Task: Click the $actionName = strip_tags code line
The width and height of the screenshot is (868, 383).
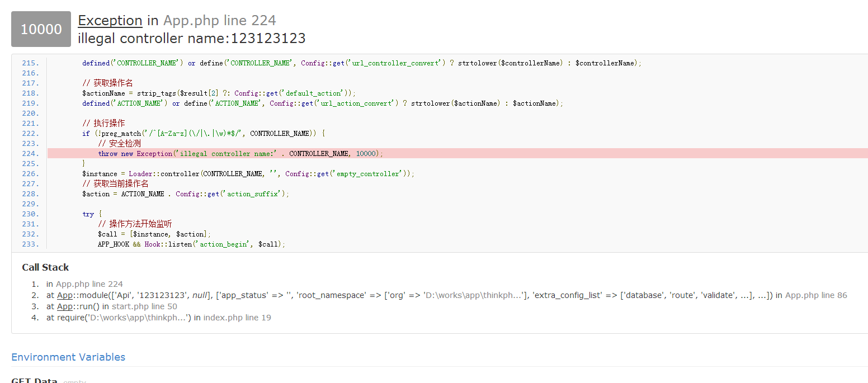Action: point(218,93)
